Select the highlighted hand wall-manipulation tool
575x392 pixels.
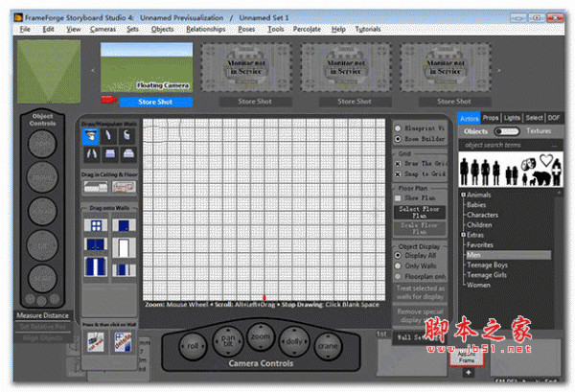[90, 136]
